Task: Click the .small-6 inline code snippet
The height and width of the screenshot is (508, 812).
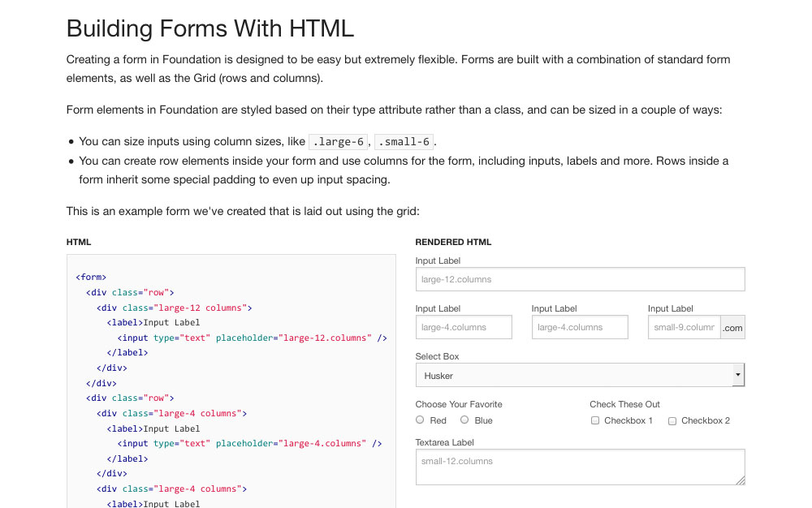Action: [x=404, y=142]
